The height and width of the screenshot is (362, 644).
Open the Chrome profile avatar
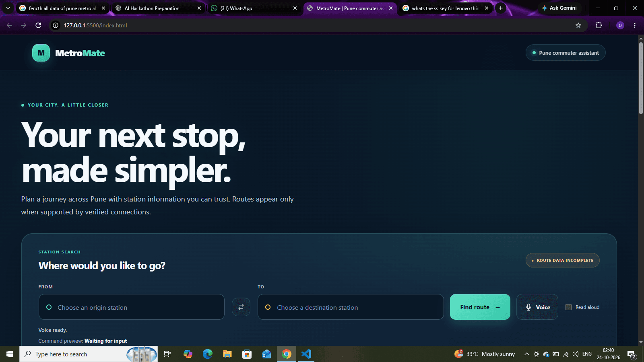620,25
